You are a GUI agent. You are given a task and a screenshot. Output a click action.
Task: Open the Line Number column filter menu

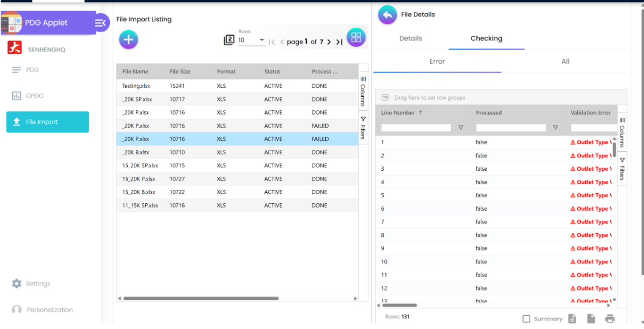click(461, 128)
